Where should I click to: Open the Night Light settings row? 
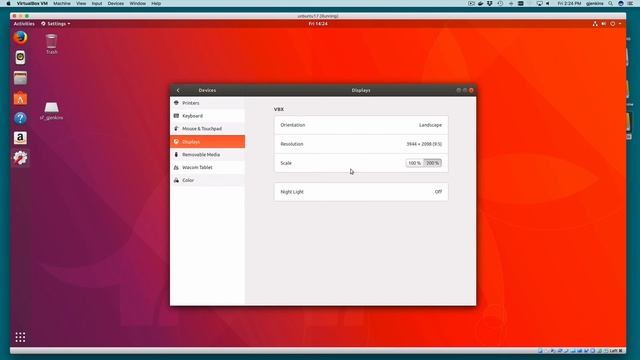[x=361, y=192]
